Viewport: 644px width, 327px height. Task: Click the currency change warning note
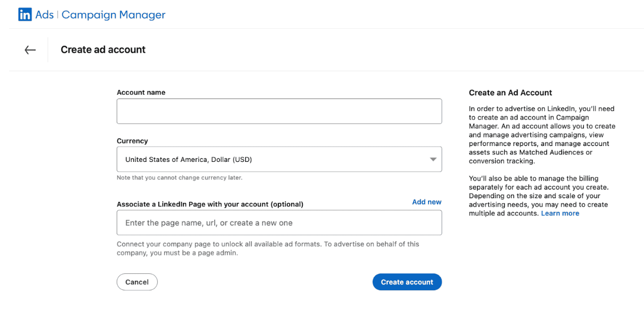[180, 177]
